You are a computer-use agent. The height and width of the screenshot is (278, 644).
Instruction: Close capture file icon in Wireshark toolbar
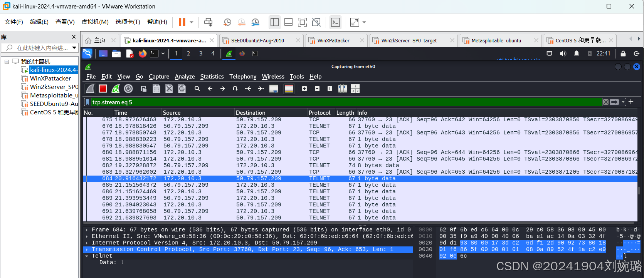pos(169,89)
